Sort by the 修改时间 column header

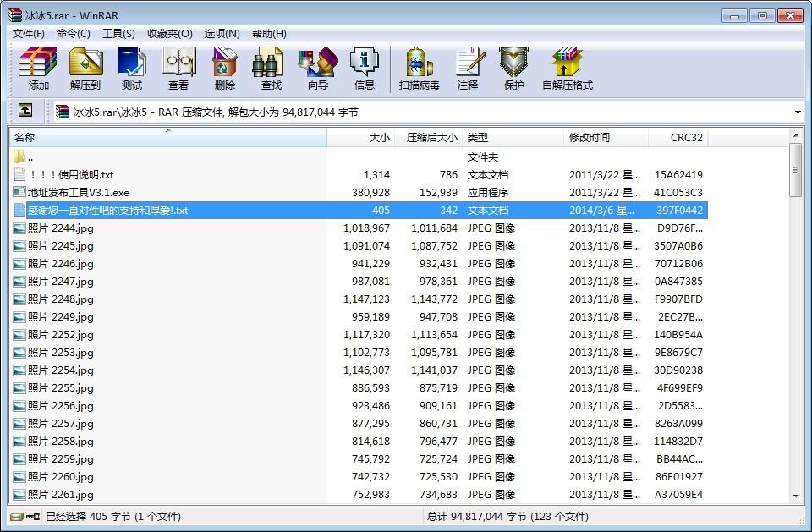[x=606, y=137]
